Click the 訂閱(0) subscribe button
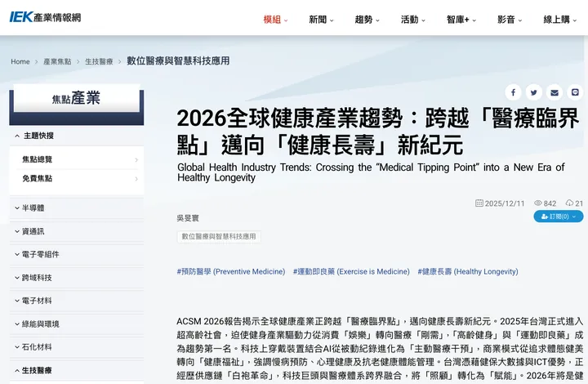The image size is (588, 384). click(x=559, y=217)
